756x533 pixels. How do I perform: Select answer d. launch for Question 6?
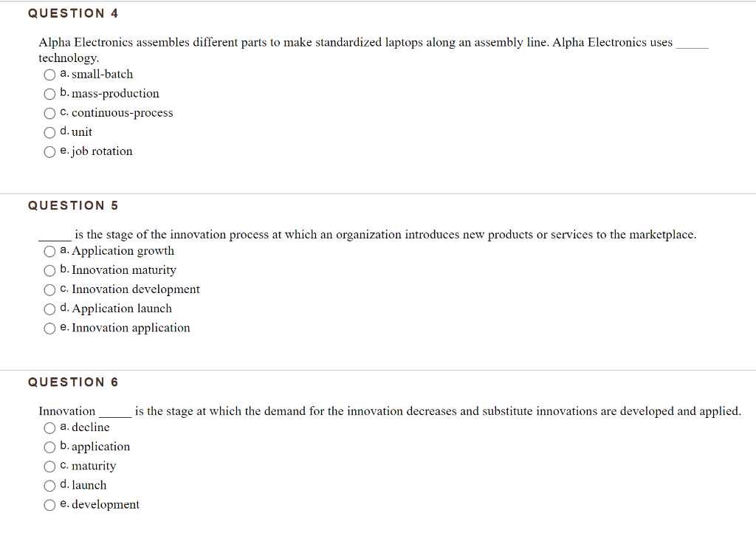49,485
